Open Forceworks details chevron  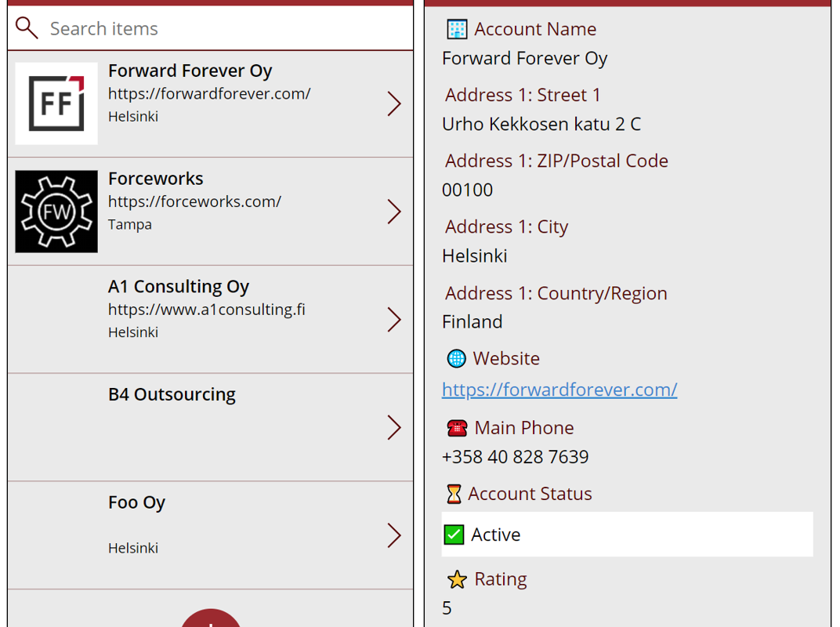pyautogui.click(x=394, y=212)
